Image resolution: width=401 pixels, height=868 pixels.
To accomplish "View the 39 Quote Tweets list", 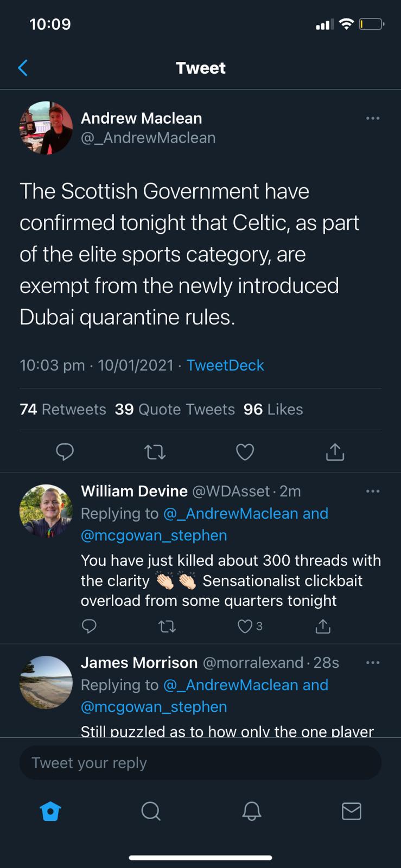I will [x=175, y=409].
